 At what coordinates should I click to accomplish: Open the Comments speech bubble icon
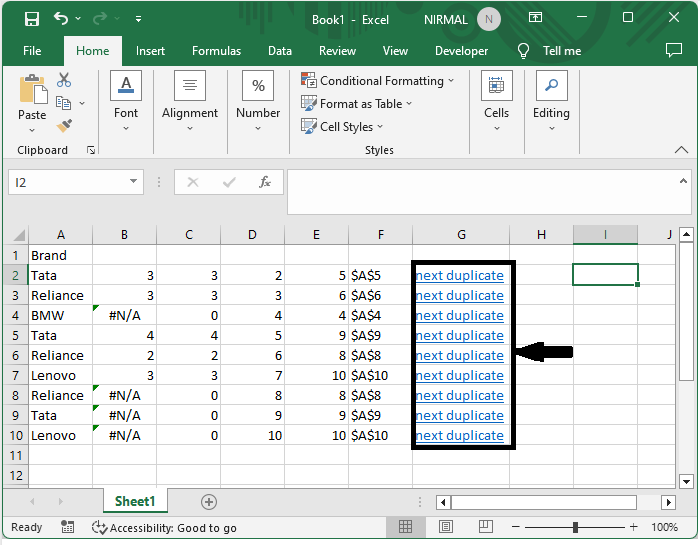coord(673,50)
